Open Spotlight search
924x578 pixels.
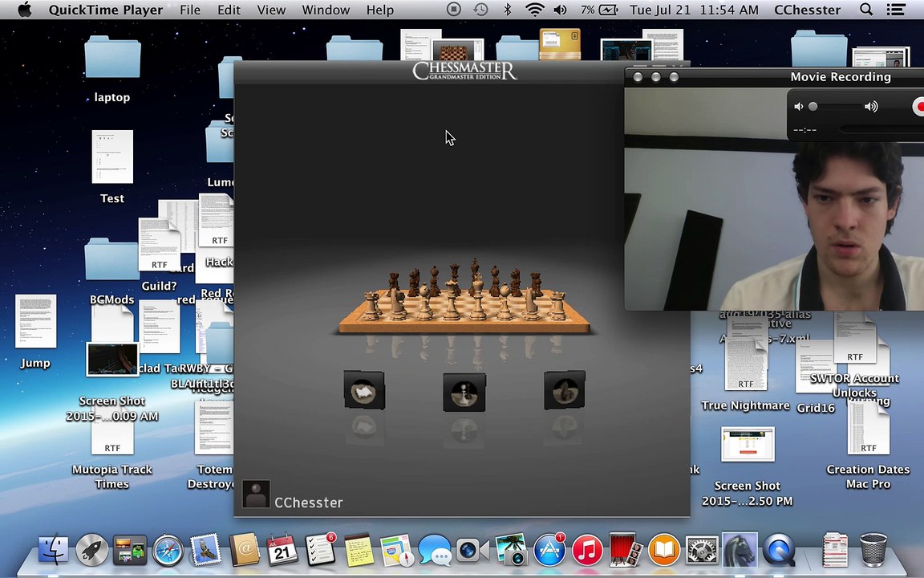coord(865,10)
